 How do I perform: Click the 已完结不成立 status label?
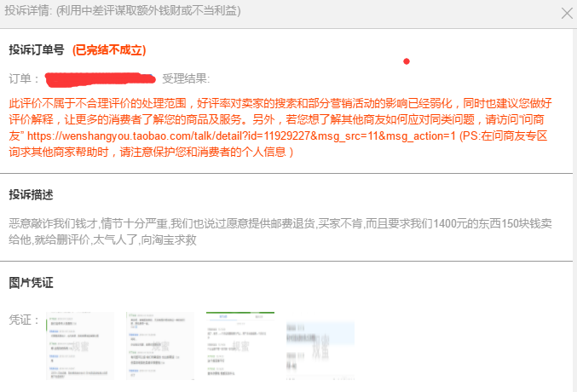pos(109,50)
